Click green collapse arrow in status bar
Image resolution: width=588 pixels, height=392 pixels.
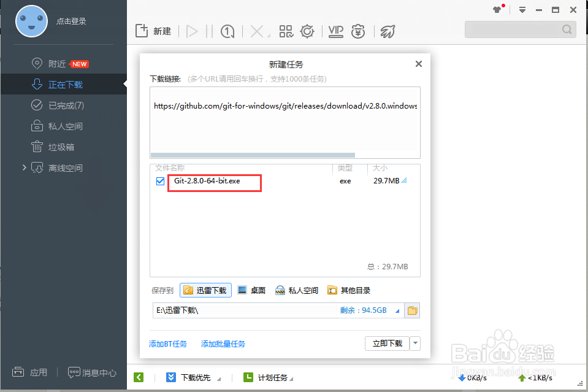pos(139,377)
